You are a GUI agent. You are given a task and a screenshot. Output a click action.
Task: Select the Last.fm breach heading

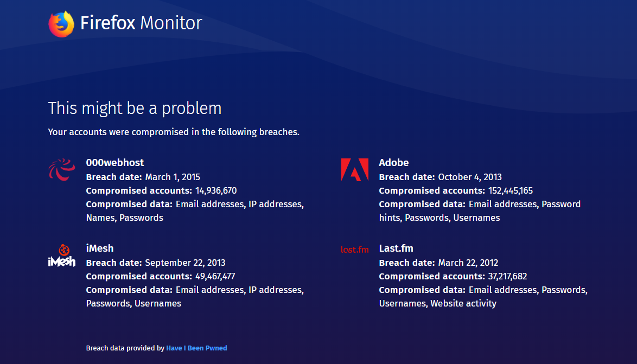396,248
